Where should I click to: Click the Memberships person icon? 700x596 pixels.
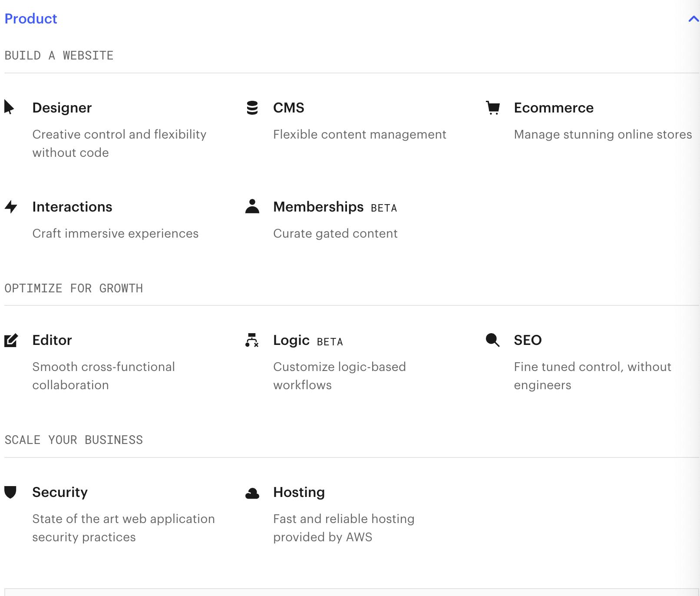pos(252,206)
